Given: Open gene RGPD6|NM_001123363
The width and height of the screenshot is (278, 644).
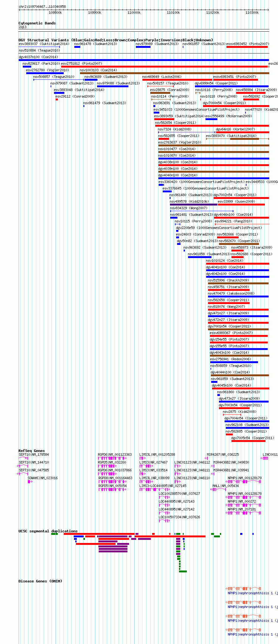Looking at the screenshot, I should coord(115,454).
